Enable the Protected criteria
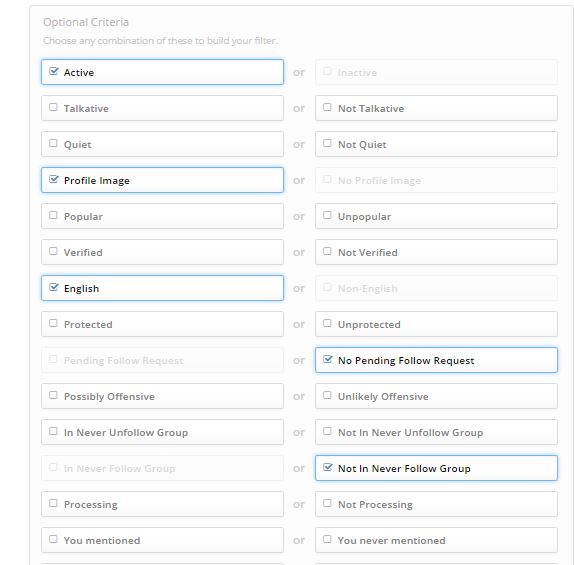574x565 pixels. point(53,323)
